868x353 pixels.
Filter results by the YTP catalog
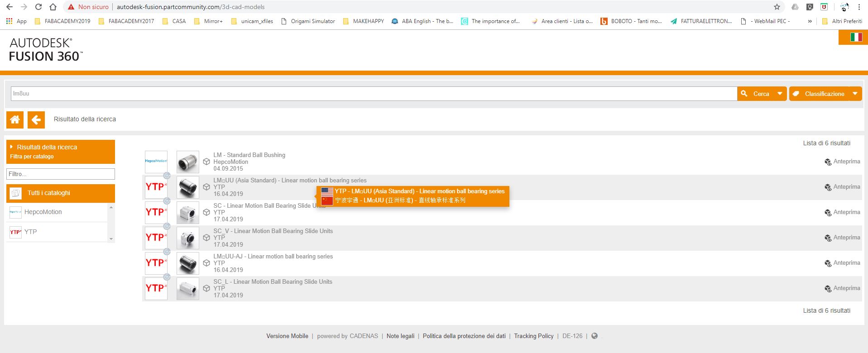coord(57,232)
